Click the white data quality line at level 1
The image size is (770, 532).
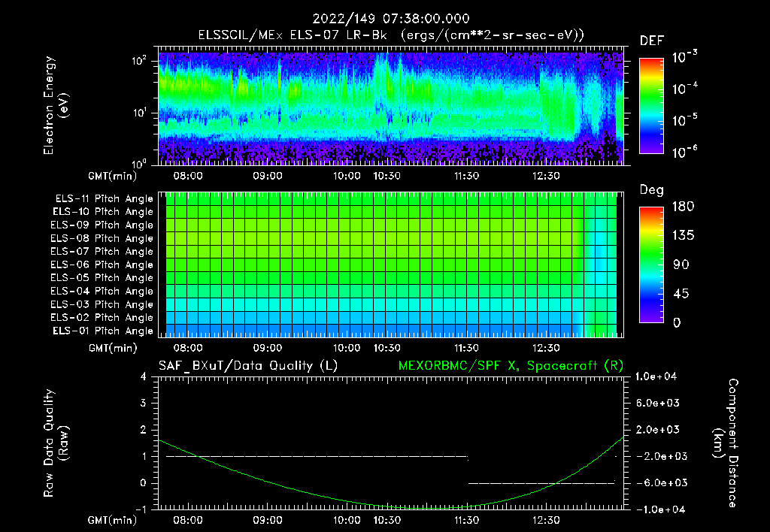point(317,456)
